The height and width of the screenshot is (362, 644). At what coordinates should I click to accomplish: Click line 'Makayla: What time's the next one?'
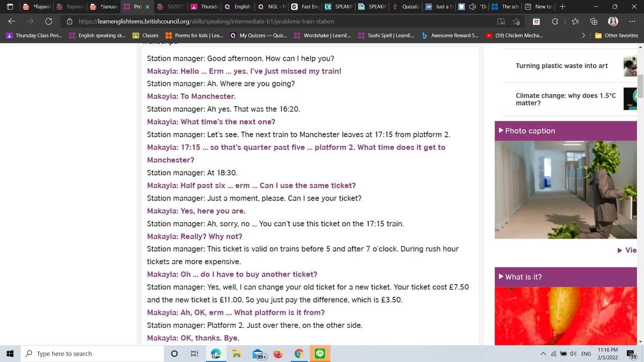coord(211,122)
